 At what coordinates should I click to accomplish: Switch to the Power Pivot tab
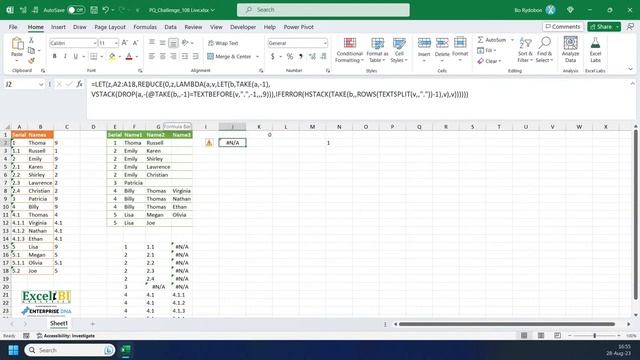tap(298, 27)
